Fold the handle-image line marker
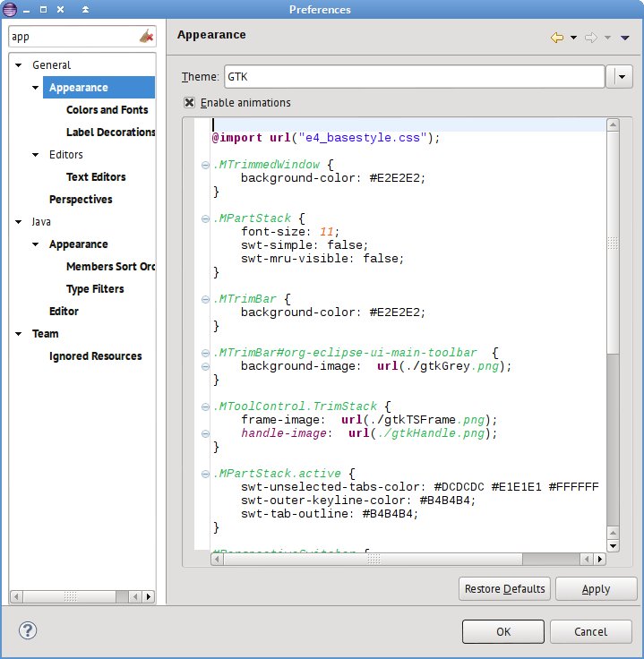Viewport: 644px width, 659px height. (205, 433)
